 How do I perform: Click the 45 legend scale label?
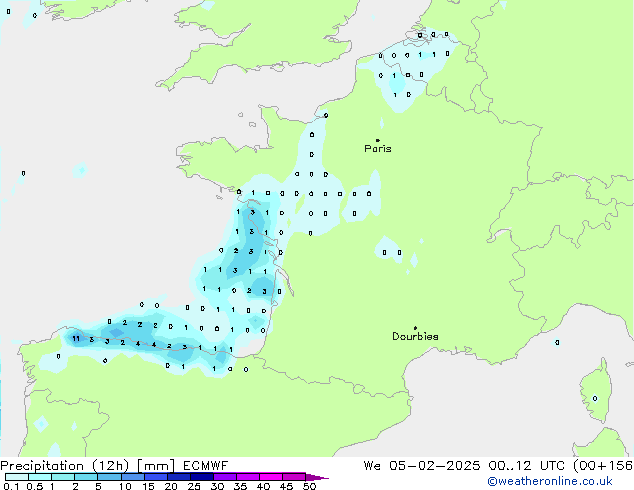point(286,486)
